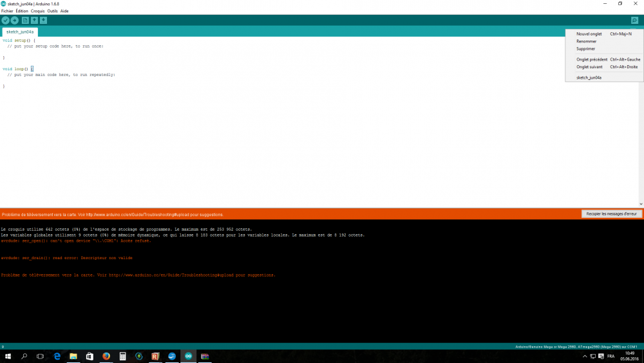Open the Croquis menu

tap(38, 11)
